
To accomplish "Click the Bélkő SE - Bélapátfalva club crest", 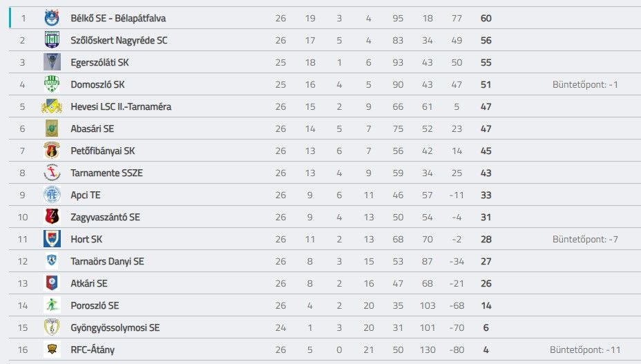I will pos(52,18).
